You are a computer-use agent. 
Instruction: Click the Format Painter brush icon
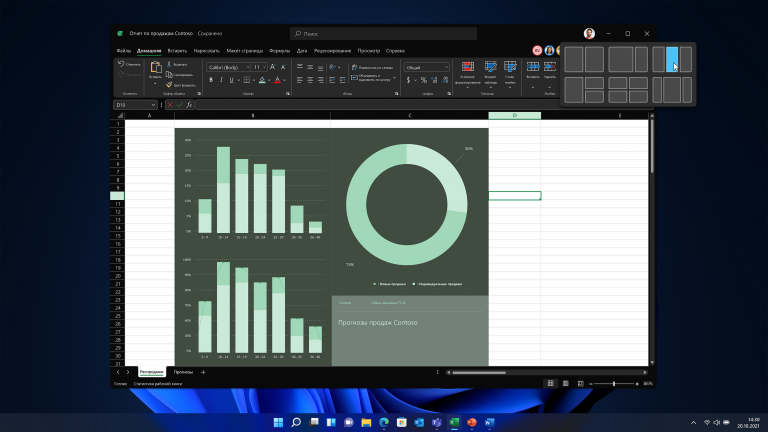click(169, 83)
